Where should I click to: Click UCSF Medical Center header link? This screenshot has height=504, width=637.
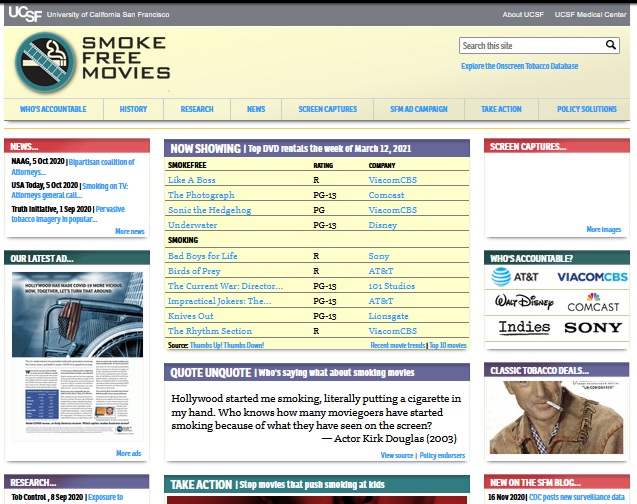585,15
